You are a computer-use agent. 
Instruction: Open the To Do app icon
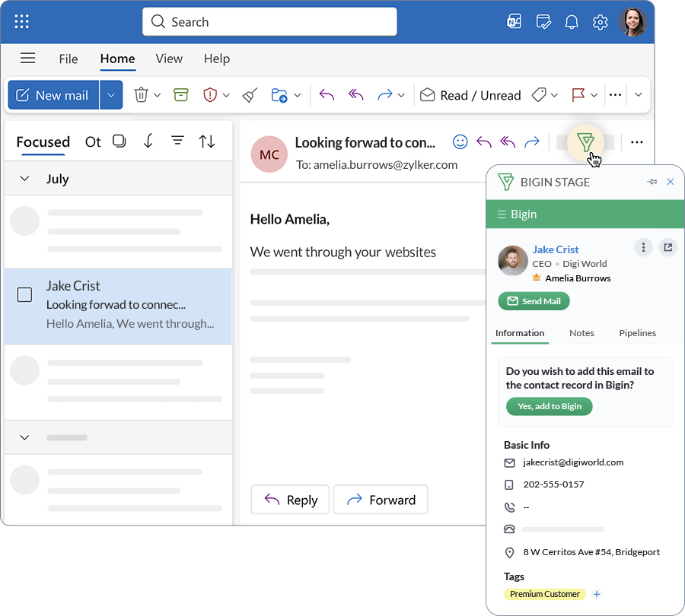click(543, 21)
